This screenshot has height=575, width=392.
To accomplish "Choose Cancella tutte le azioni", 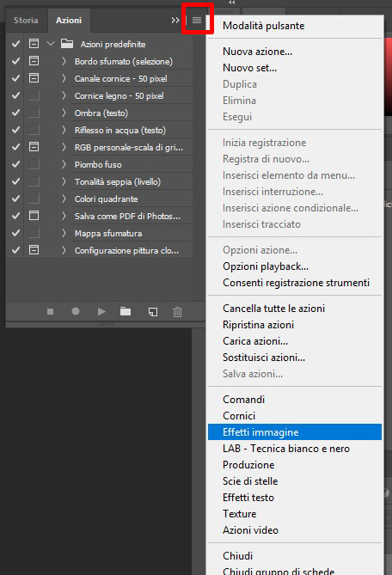I will coord(295,309).
